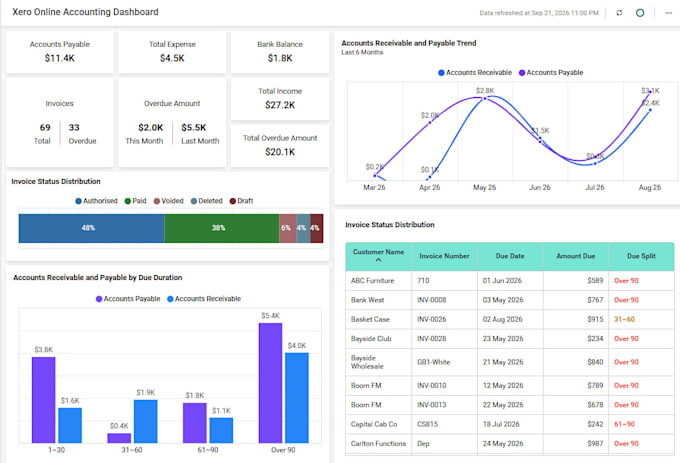
Task: Click the $2.0K This Month overdue value
Action: (150, 127)
